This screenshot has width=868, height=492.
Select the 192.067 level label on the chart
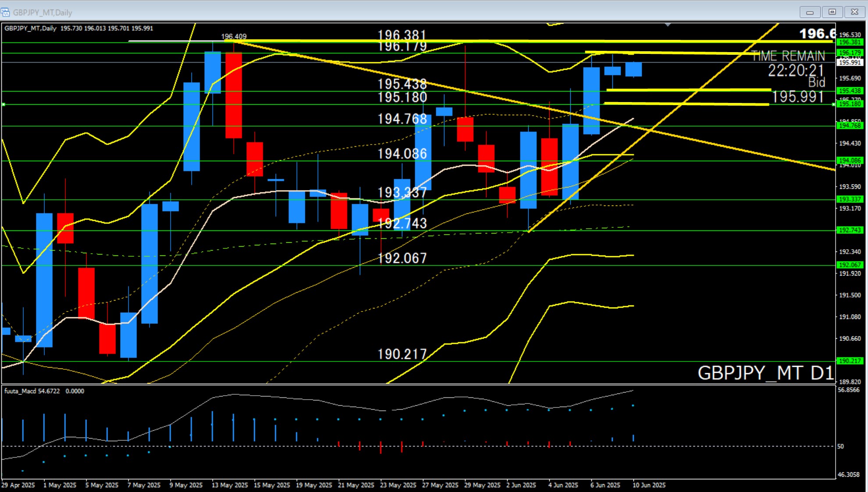coord(402,258)
